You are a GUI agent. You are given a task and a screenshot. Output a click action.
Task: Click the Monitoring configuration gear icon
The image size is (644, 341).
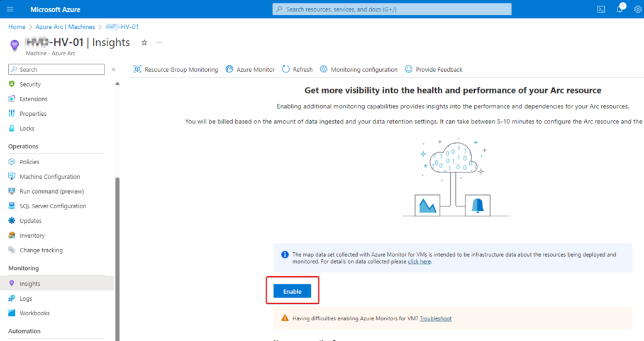(324, 69)
